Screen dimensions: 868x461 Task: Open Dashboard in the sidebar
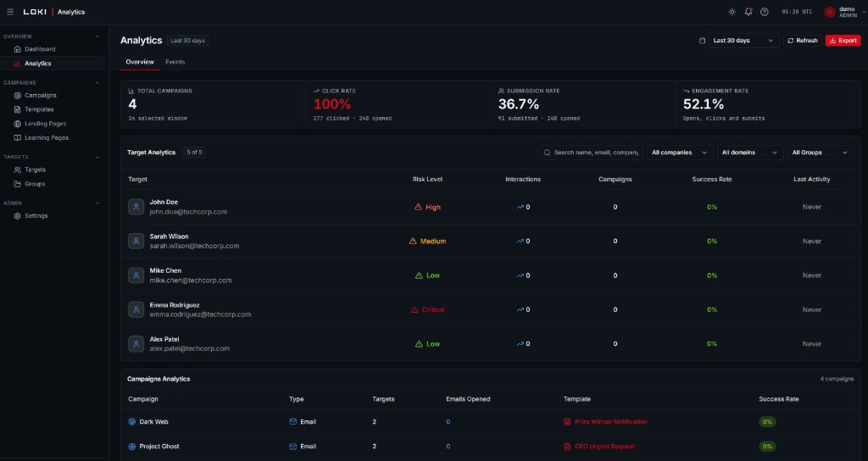coord(53,49)
